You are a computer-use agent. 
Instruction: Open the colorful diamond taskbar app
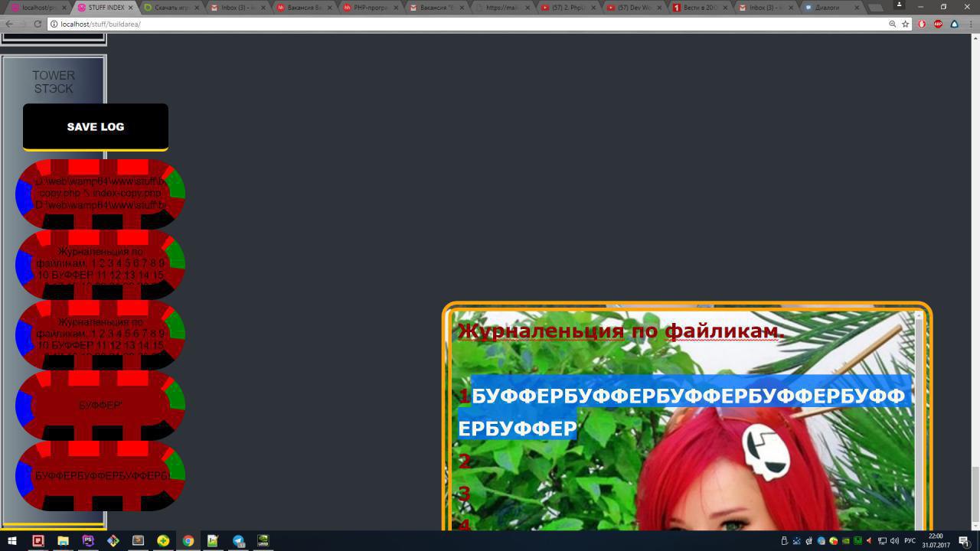tap(113, 540)
